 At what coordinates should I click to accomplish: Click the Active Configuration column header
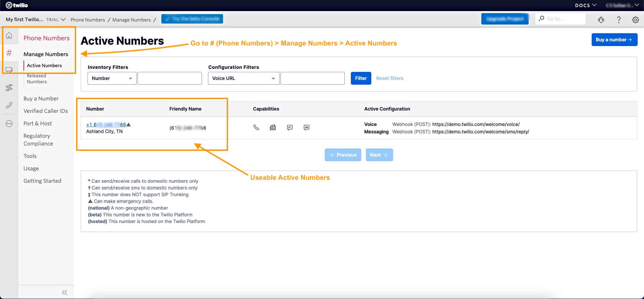click(x=387, y=109)
